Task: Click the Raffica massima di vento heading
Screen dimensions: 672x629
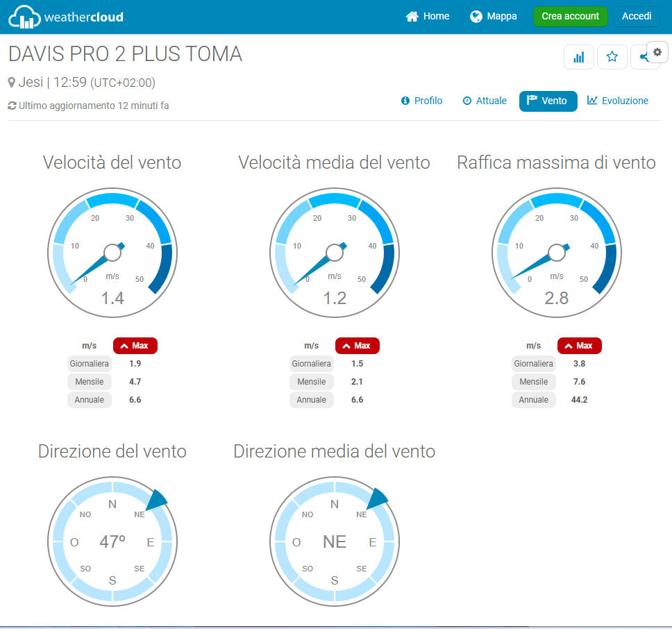Action: (x=556, y=162)
